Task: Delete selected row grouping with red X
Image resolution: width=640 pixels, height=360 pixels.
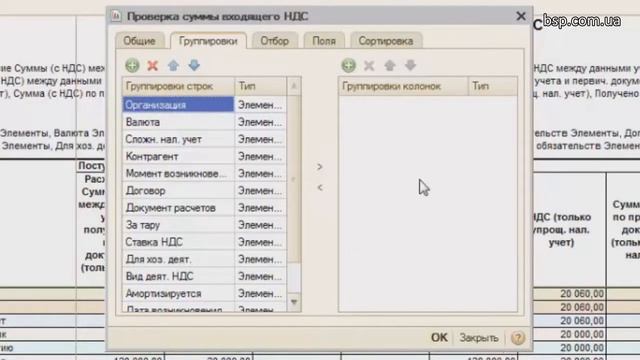Action: point(153,65)
